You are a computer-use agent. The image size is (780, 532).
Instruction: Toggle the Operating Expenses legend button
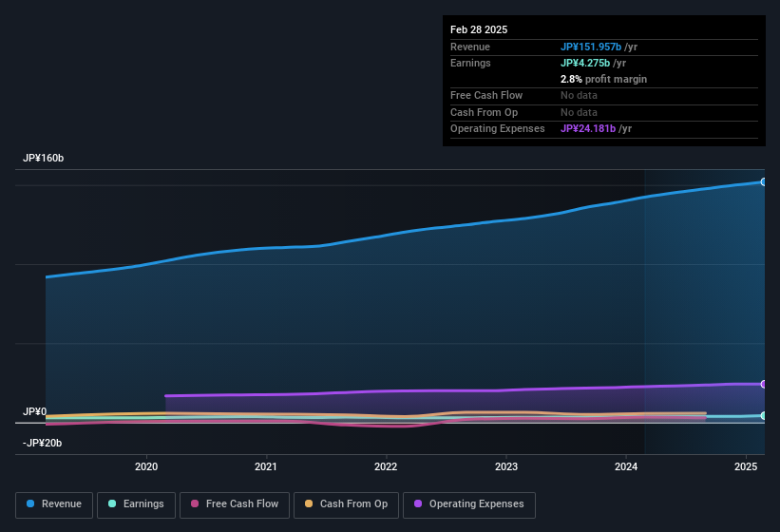tap(468, 504)
